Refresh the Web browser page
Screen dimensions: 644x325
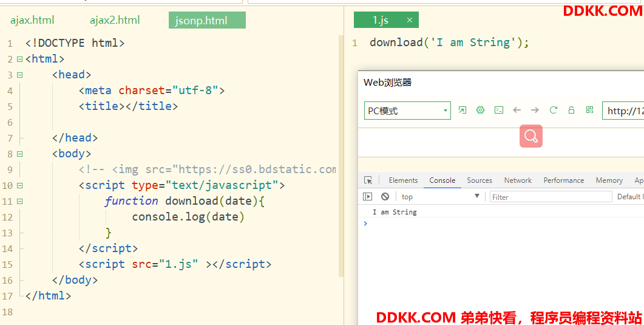pos(553,110)
